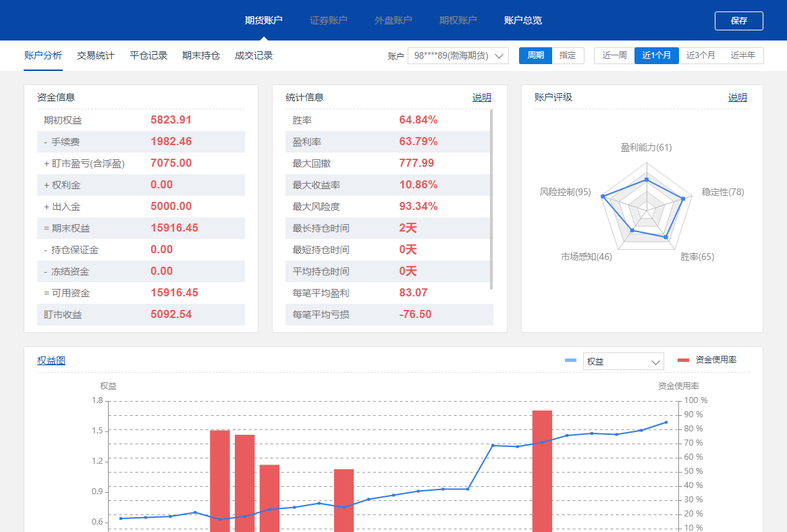The image size is (787, 532).
Task: Click the 盈利能力(61) radar label
Action: point(646,147)
